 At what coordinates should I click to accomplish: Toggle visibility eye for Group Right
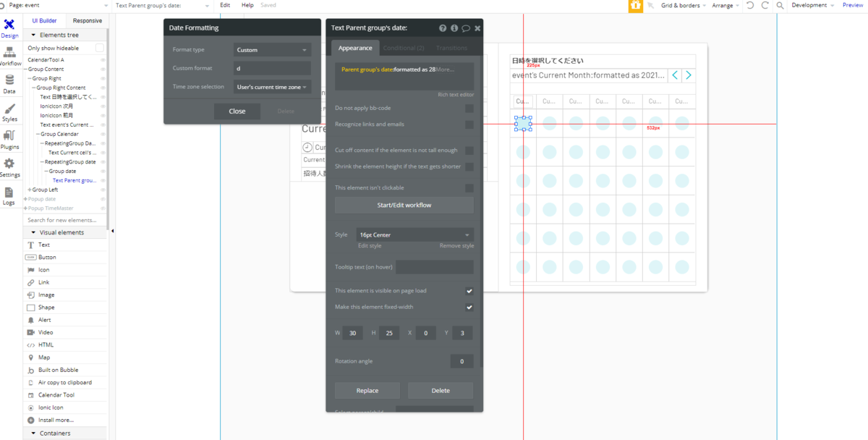[x=103, y=78]
